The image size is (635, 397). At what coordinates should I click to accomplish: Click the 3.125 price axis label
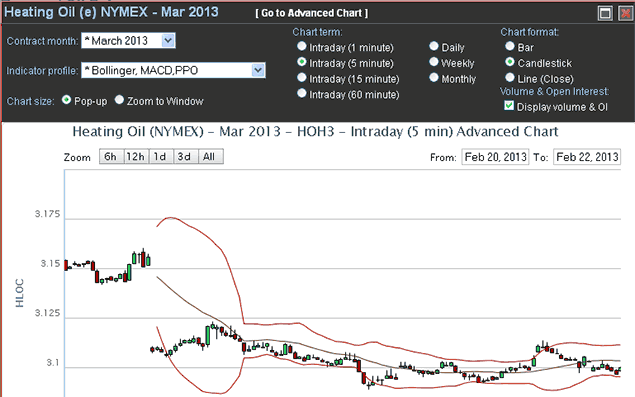[x=47, y=313]
